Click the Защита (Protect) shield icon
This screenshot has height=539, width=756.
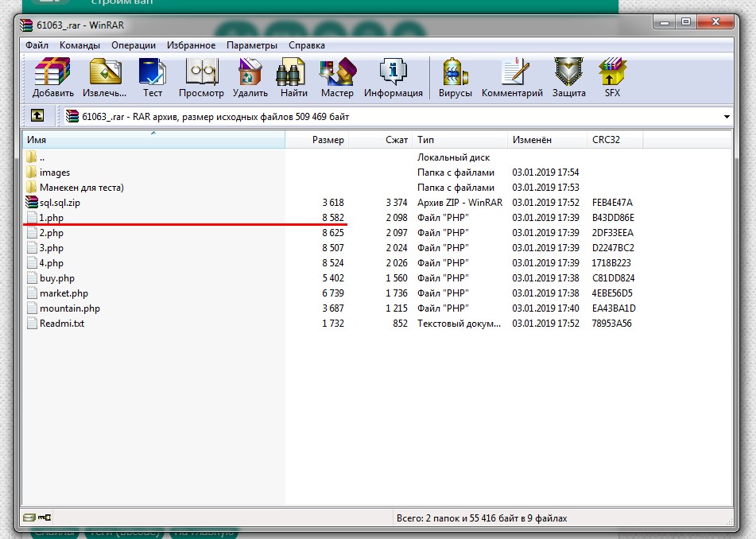[568, 78]
